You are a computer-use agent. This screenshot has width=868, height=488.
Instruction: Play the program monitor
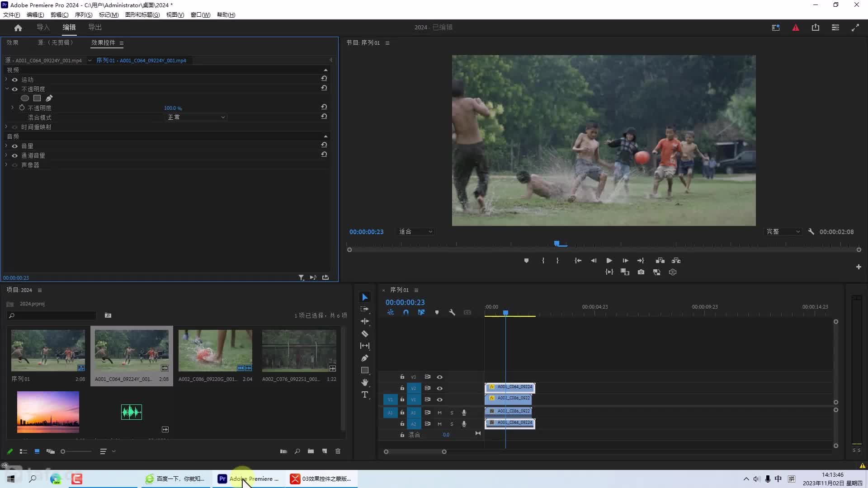(x=609, y=261)
